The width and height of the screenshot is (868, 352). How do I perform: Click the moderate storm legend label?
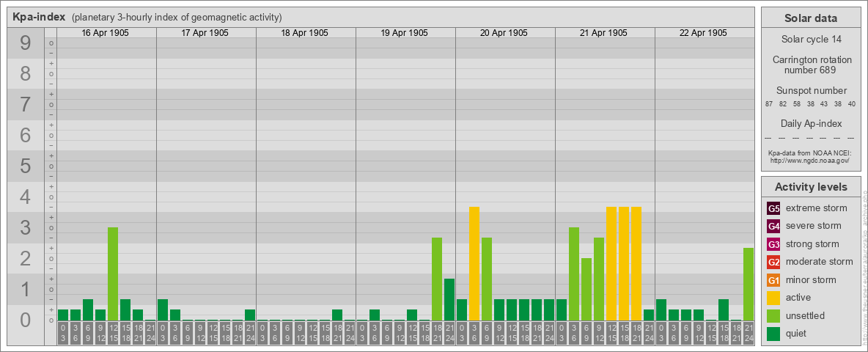coord(820,262)
